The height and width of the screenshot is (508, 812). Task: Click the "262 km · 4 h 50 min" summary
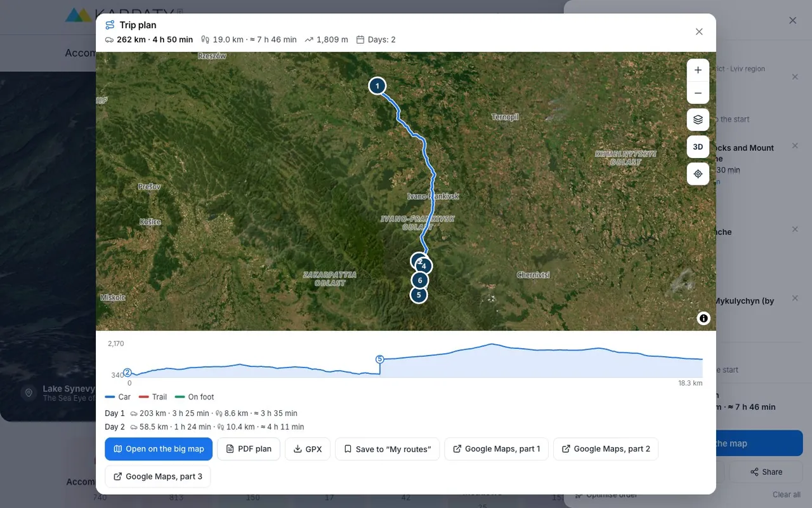tap(155, 39)
